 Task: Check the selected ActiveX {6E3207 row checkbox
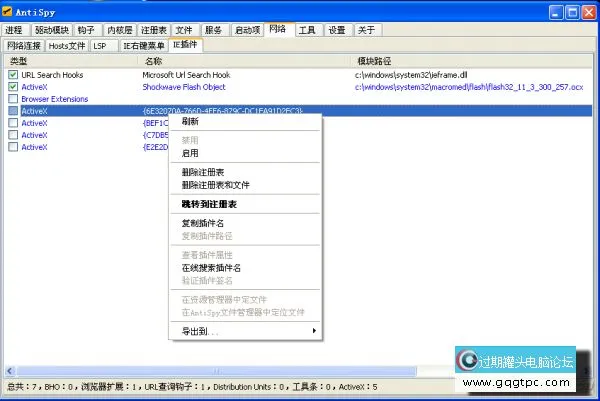[13, 111]
